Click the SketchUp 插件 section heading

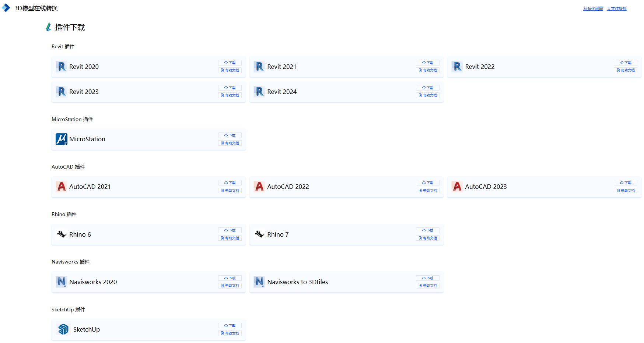(x=69, y=310)
